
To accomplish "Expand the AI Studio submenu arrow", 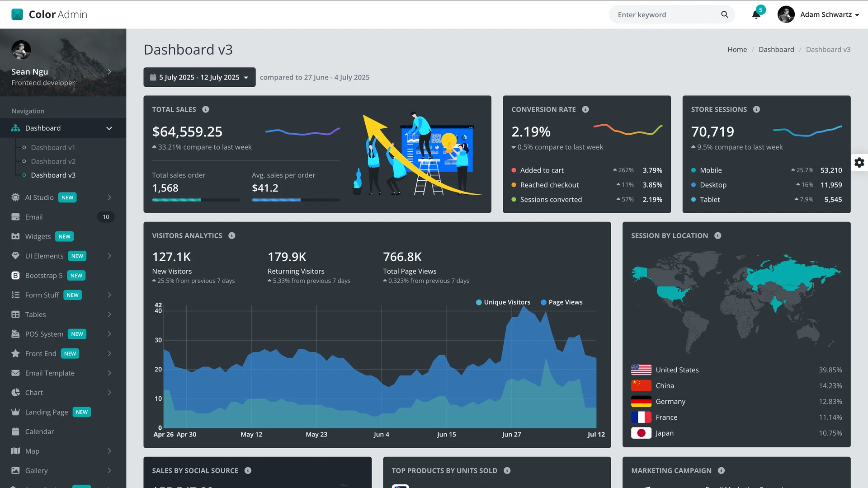I will point(109,197).
